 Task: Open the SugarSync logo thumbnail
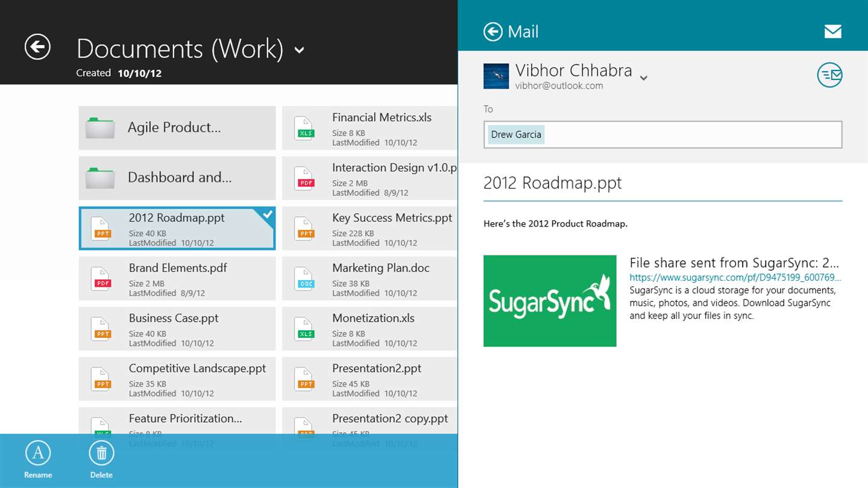(x=550, y=301)
